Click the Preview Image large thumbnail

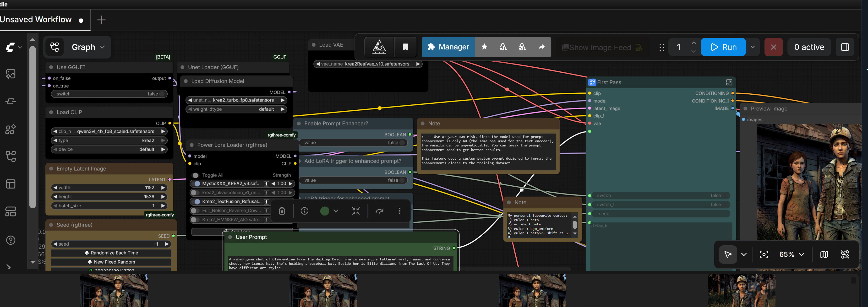click(x=809, y=197)
